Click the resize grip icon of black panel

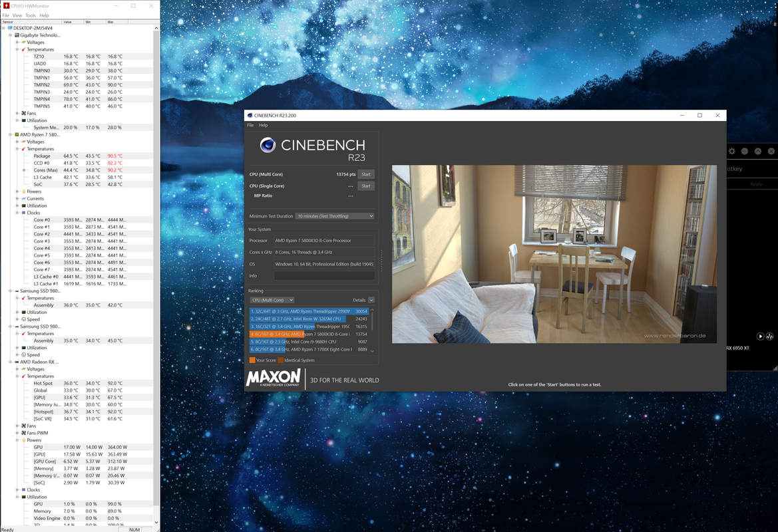(x=775, y=368)
